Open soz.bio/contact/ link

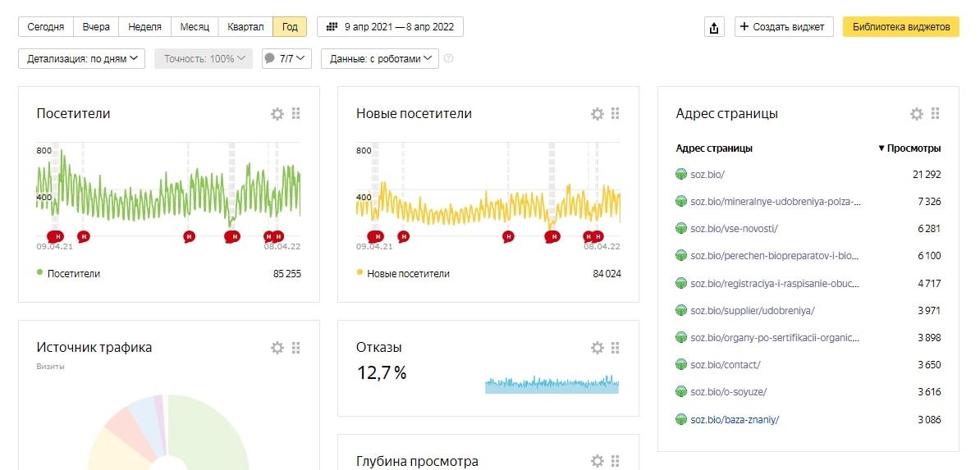[x=725, y=364]
